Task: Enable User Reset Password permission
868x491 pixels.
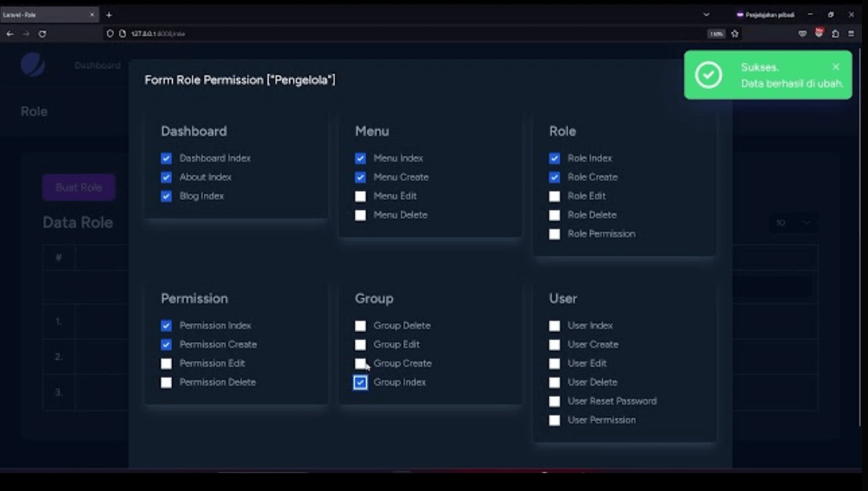Action: click(x=554, y=401)
